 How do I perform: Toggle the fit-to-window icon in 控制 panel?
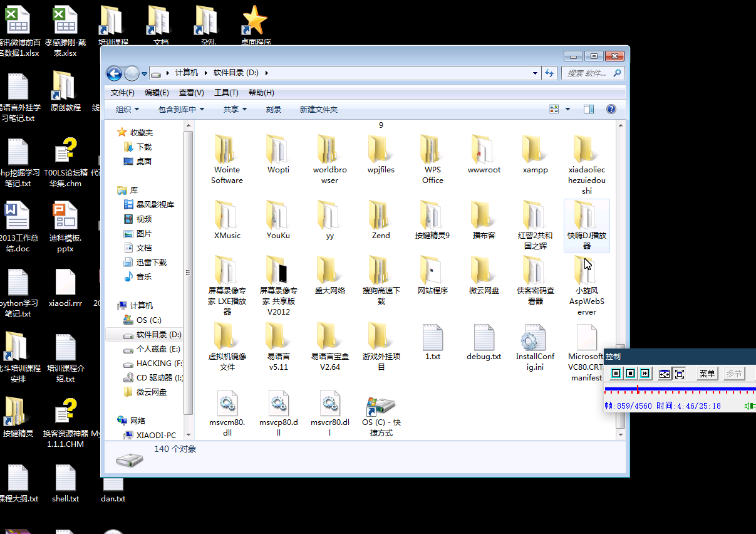(665, 374)
